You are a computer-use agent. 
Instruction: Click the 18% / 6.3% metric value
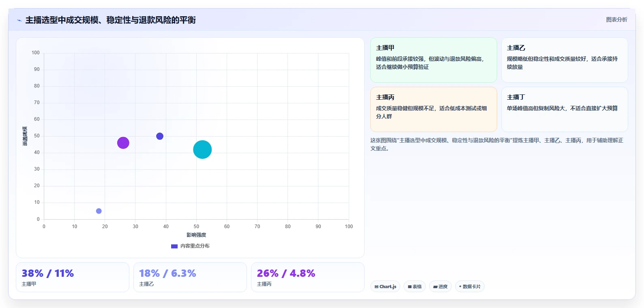tap(167, 274)
